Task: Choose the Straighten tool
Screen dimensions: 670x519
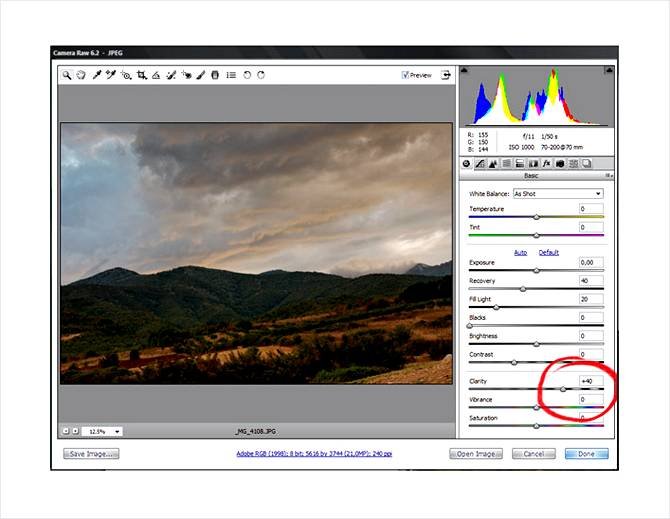Action: coord(157,75)
